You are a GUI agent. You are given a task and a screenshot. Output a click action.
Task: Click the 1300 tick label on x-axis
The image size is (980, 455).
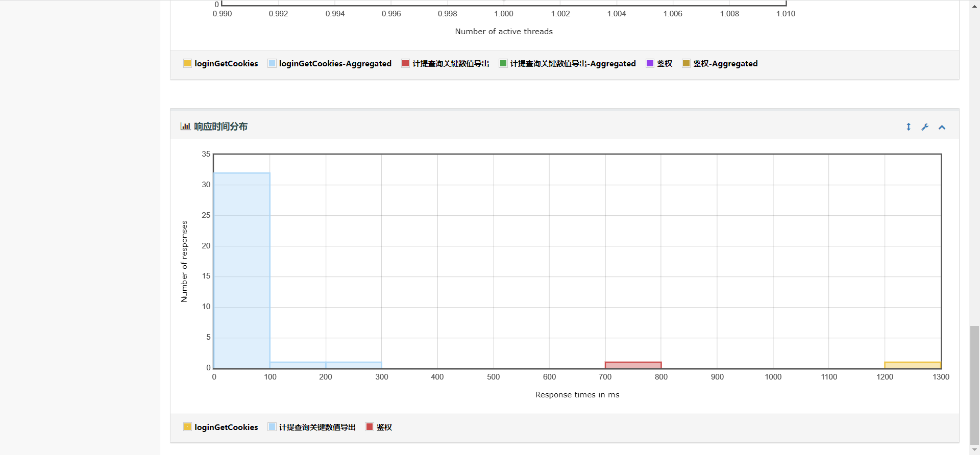(x=941, y=377)
